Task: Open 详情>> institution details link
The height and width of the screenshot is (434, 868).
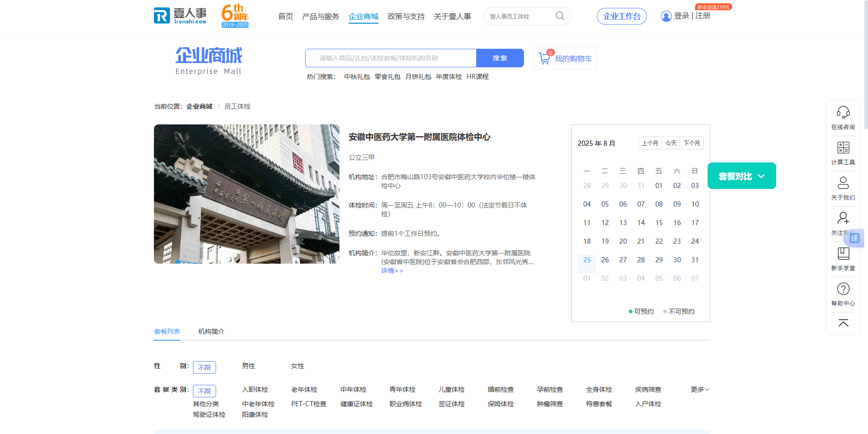Action: click(392, 271)
